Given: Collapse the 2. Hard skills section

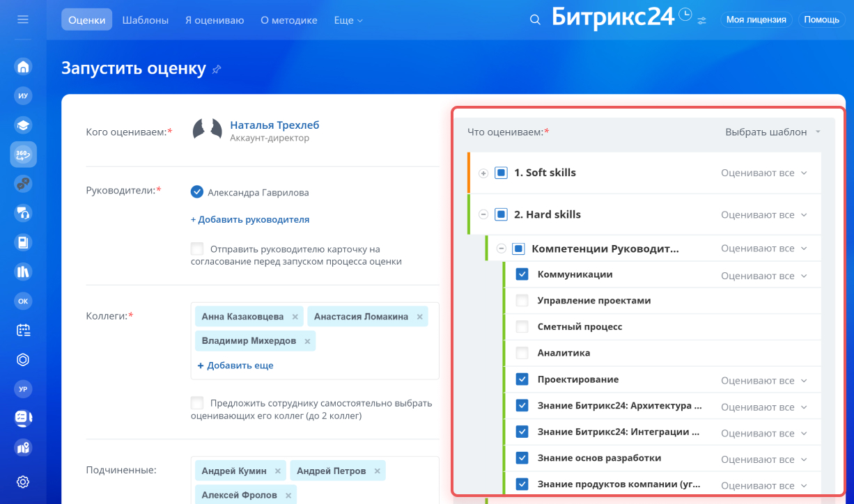Looking at the screenshot, I should (483, 215).
